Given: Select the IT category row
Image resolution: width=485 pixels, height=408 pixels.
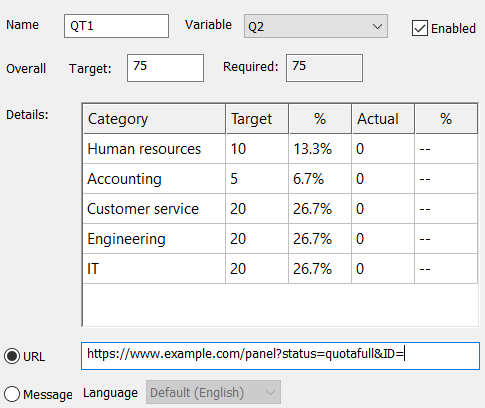Looking at the screenshot, I should point(280,269).
